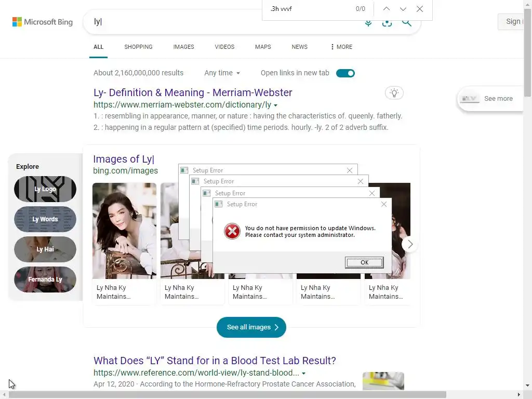Viewport: 532px width, 399px height.
Task: Select Ly Words explore chip
Action: [x=45, y=219]
